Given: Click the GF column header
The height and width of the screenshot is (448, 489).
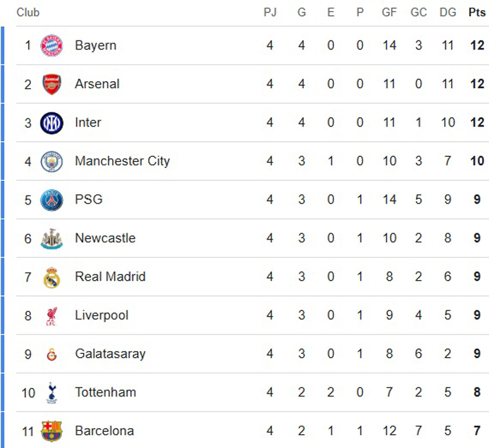Looking at the screenshot, I should [389, 12].
